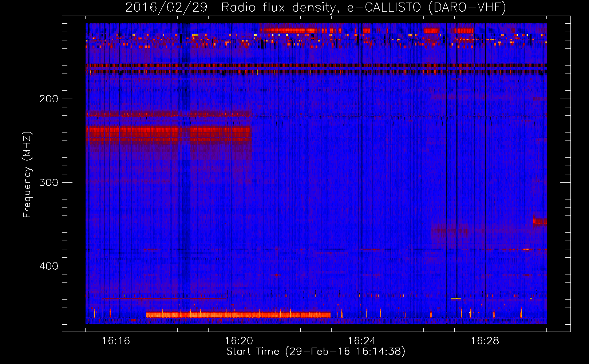Click the 'Frequency (MHZ)' y-axis label
Screen dimensions: 589x364
pos(27,175)
